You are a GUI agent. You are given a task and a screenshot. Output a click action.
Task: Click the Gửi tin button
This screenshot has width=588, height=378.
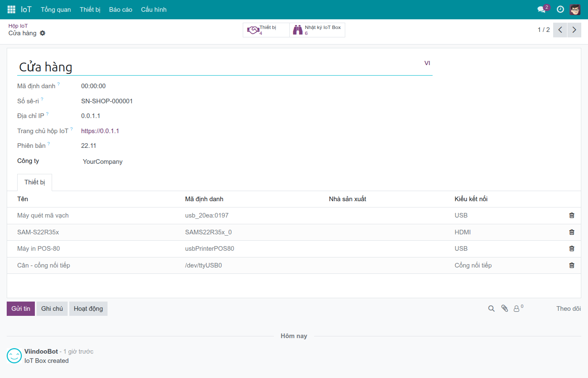(21, 309)
